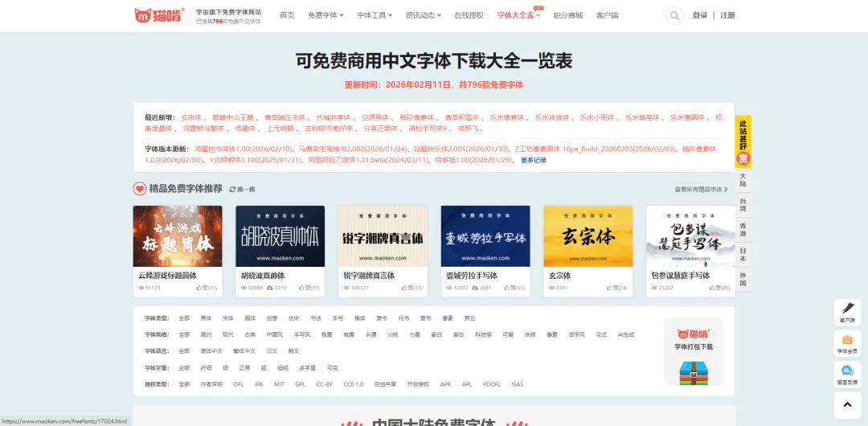Open 包参谋慧庭手写体 thumbnail
868x426 pixels.
(690, 236)
